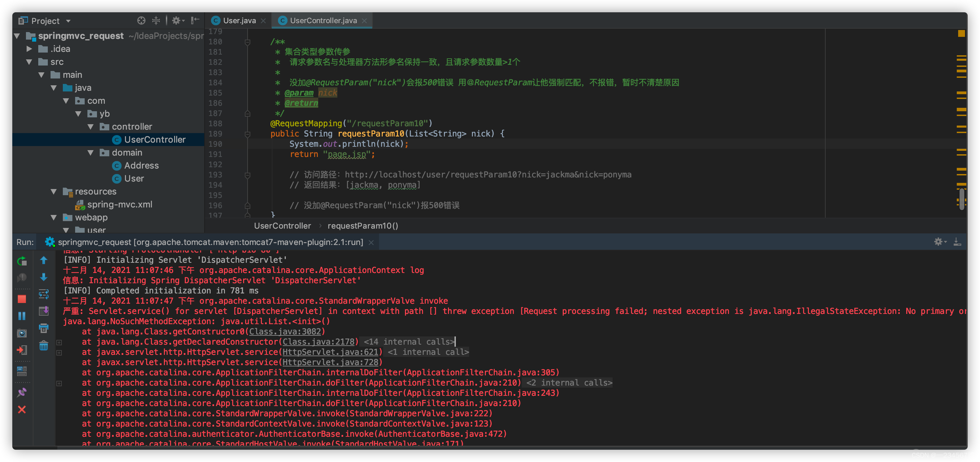980x462 pixels.
Task: Collapse all nodes in the Project tree
Action: (x=156, y=20)
